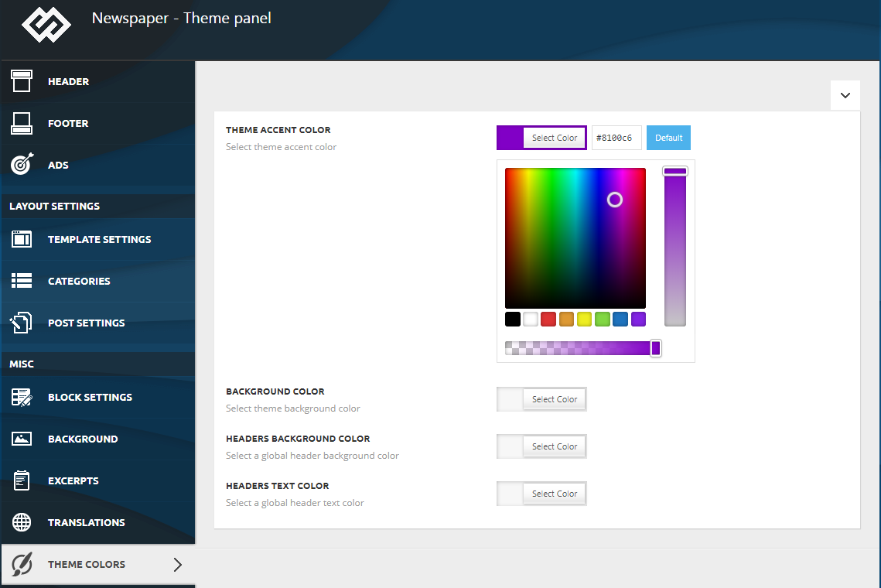
Task: Click the Headers Background Color preview swatch
Action: pos(511,446)
